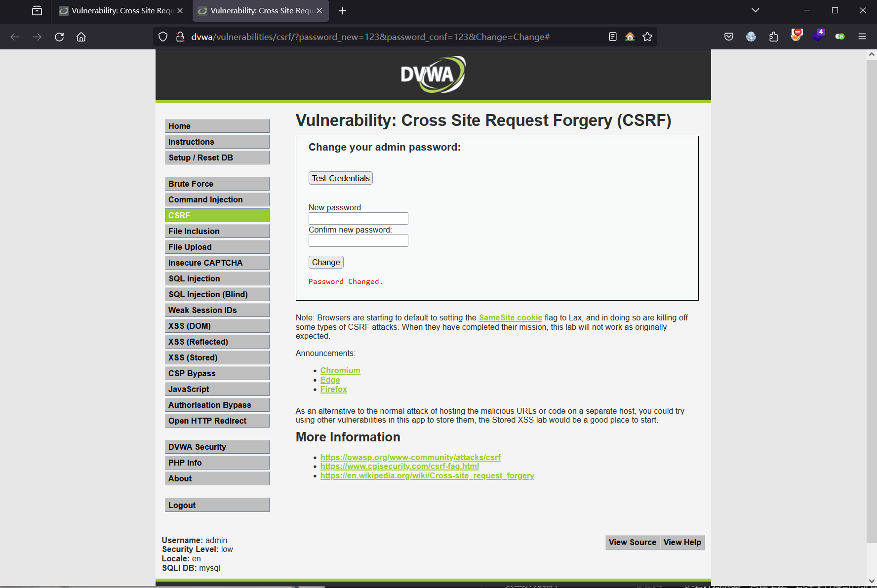
Task: Open the Brute Force page
Action: [217, 184]
